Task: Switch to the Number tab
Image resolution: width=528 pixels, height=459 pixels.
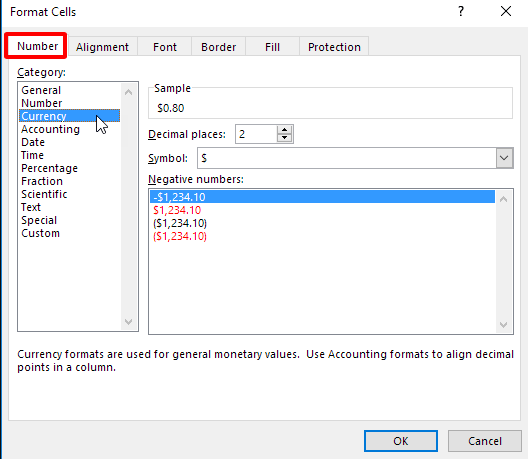Action: 37,46
